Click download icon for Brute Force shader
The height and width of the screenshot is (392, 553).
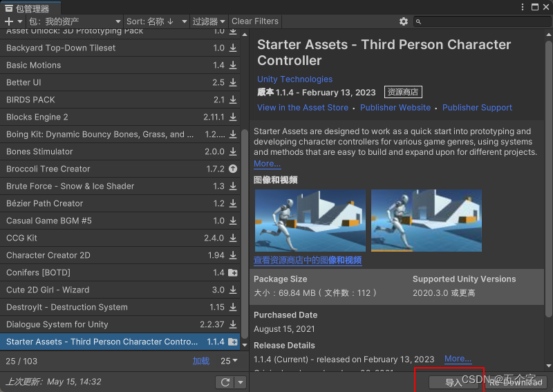click(x=233, y=186)
